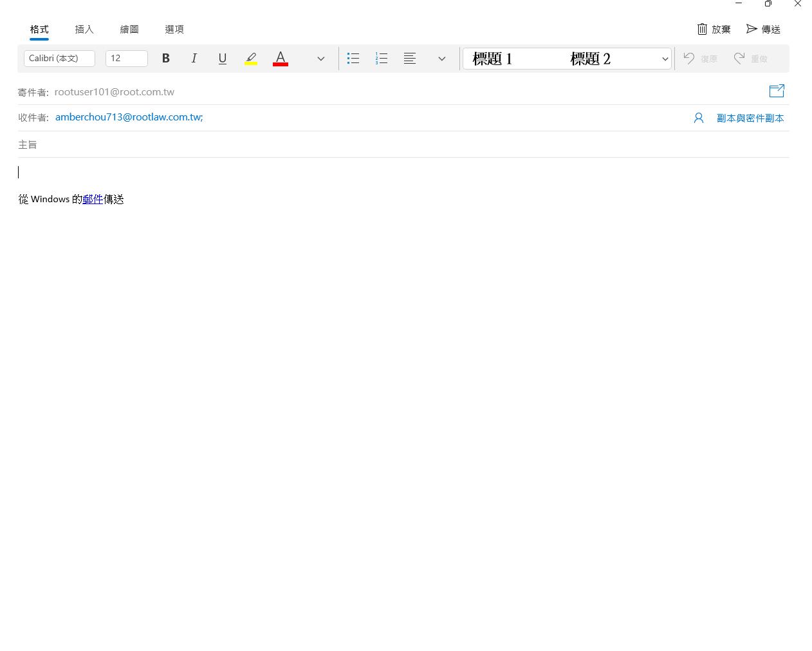The width and height of the screenshot is (812, 651).
Task: Click recipient amberchou713@rootlaw.com.tw
Action: [x=129, y=117]
